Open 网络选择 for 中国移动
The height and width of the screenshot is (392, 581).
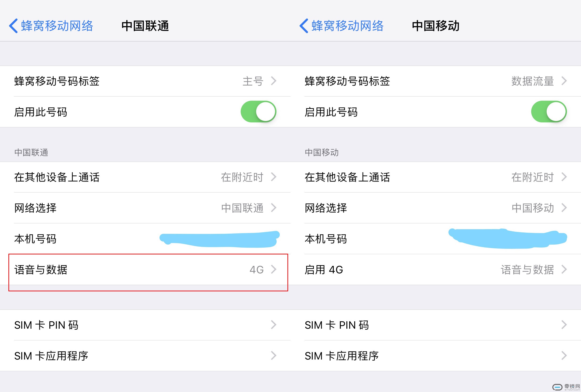pos(436,208)
